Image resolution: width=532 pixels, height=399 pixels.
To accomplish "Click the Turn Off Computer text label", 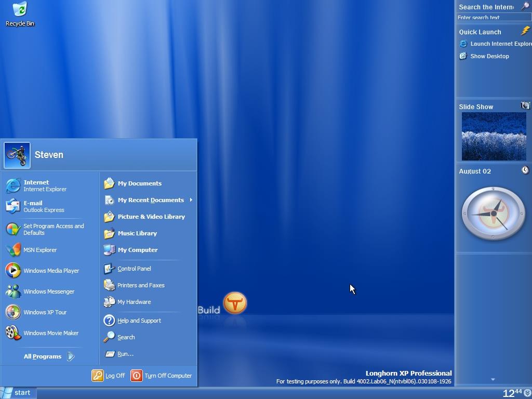I will pos(168,376).
